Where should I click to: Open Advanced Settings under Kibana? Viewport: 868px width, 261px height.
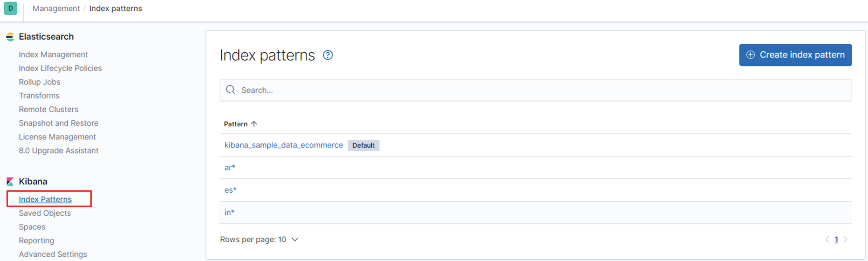click(x=53, y=254)
